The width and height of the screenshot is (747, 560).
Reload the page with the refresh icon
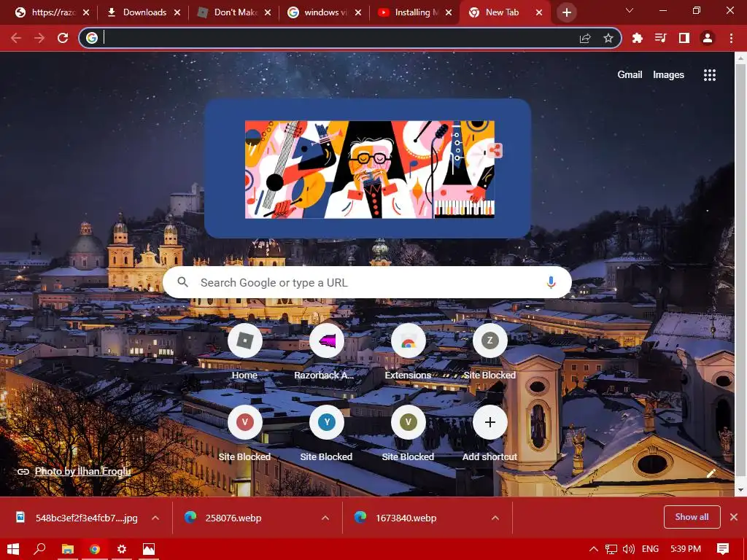[x=63, y=38]
